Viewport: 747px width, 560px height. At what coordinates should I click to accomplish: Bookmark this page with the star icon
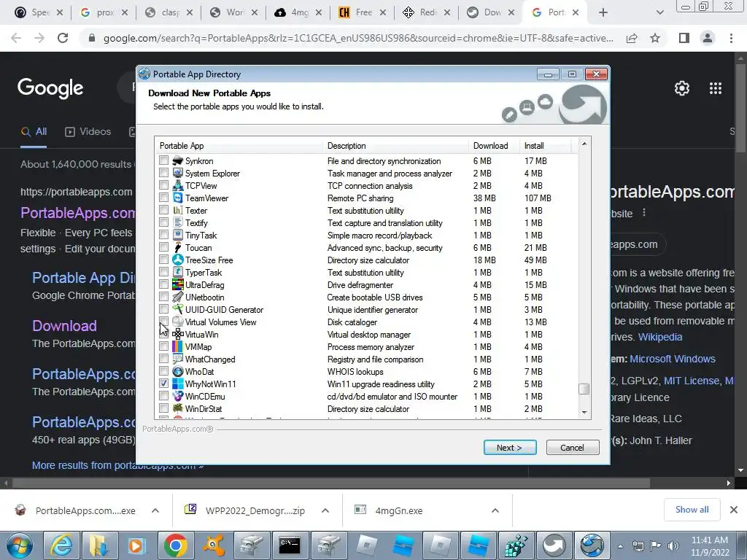[655, 38]
